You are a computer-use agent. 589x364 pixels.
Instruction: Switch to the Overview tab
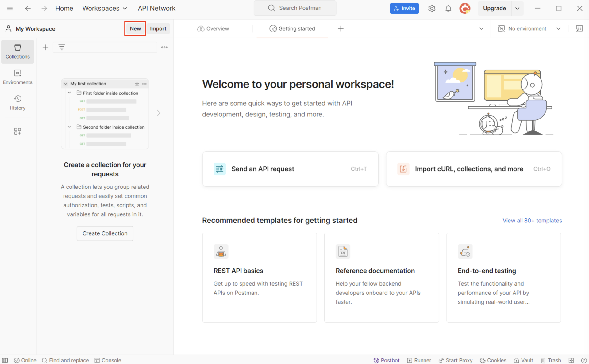pyautogui.click(x=213, y=28)
